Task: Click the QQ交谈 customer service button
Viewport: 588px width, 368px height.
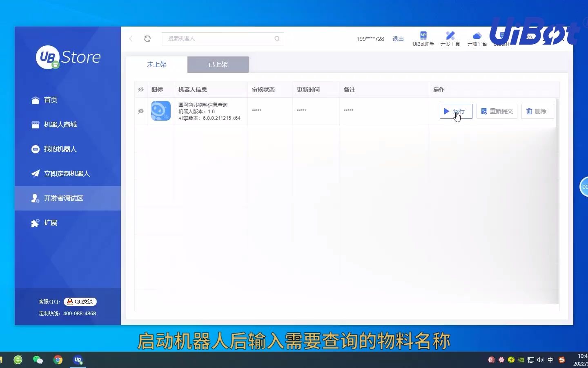Action: pos(80,302)
